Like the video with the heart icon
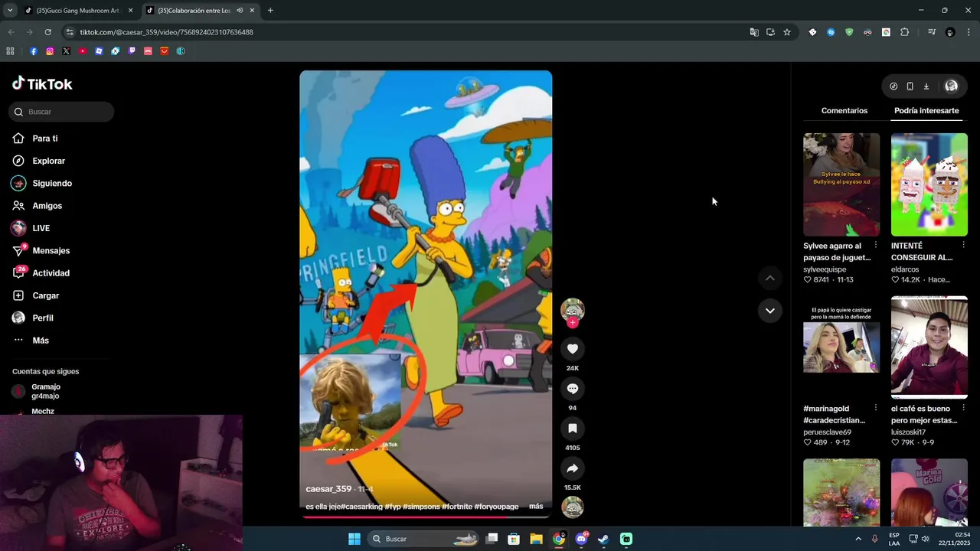Image resolution: width=980 pixels, height=551 pixels. pos(572,349)
